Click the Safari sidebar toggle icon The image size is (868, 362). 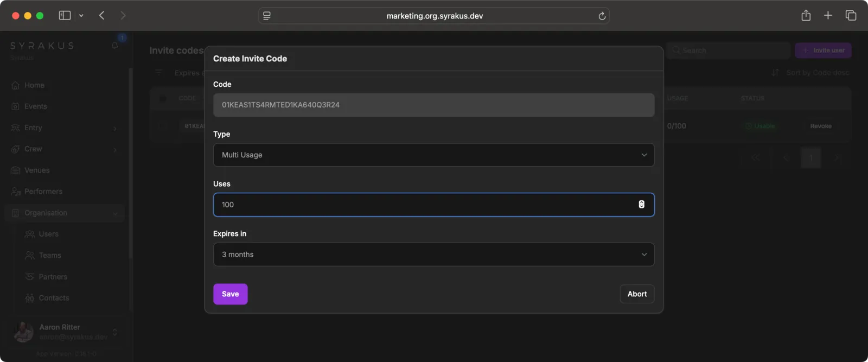[x=65, y=16]
